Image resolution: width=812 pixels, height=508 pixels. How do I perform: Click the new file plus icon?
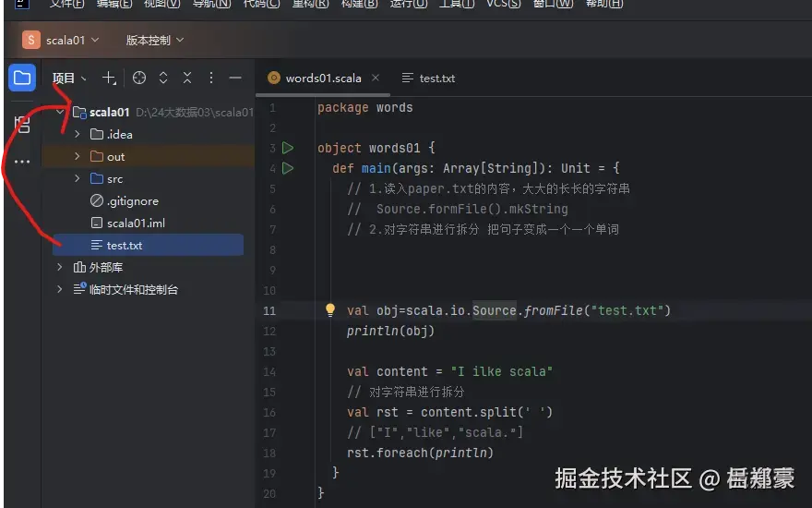pyautogui.click(x=109, y=79)
